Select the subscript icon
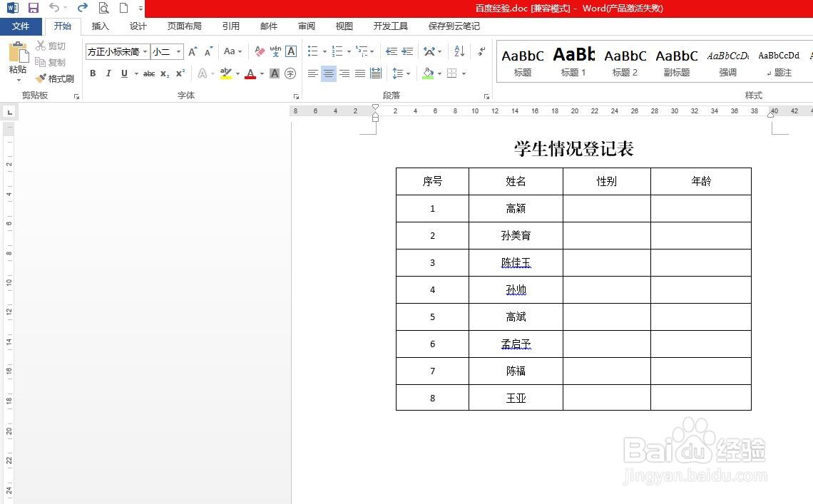This screenshot has width=813, height=504. [x=164, y=73]
